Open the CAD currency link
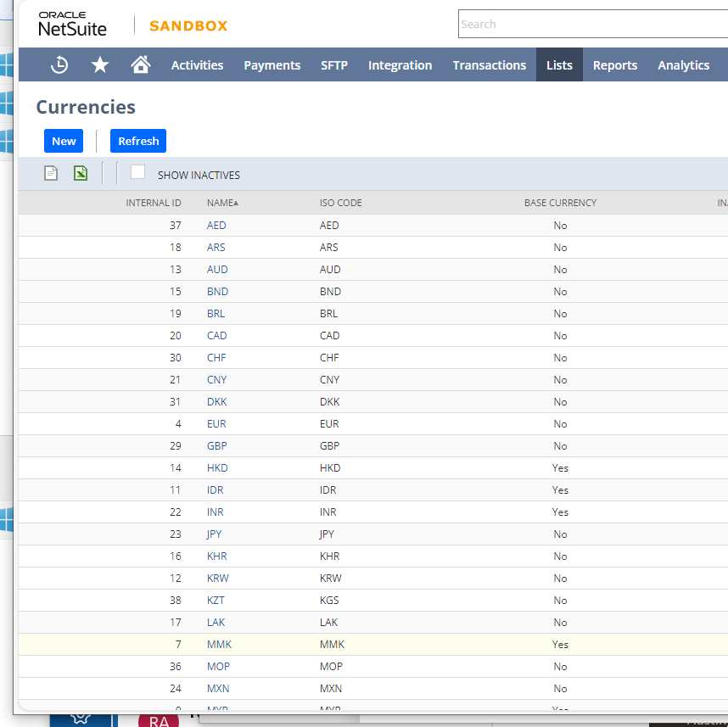The height and width of the screenshot is (727, 728). pyautogui.click(x=217, y=336)
